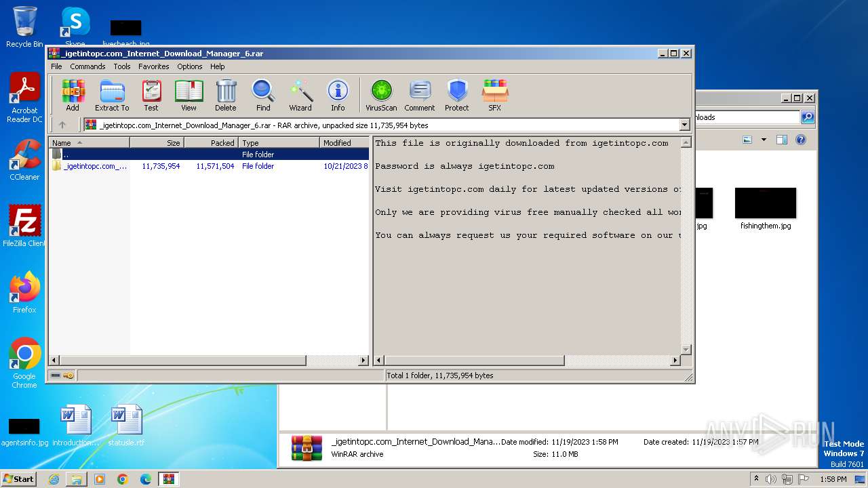Screen dimensions: 868x488
Task: Click the Extract To toolbar icon
Action: 112,96
